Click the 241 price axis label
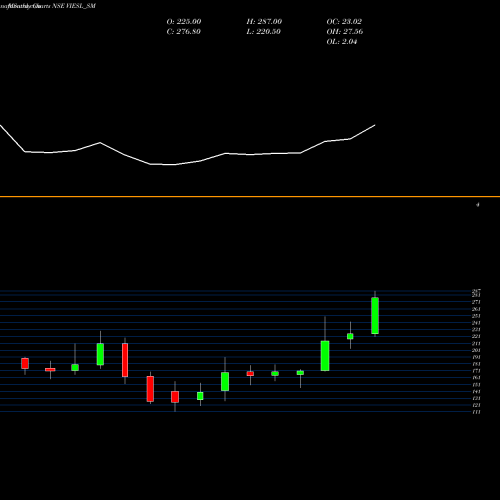Screen dimensions: 500x500 click(x=476, y=323)
